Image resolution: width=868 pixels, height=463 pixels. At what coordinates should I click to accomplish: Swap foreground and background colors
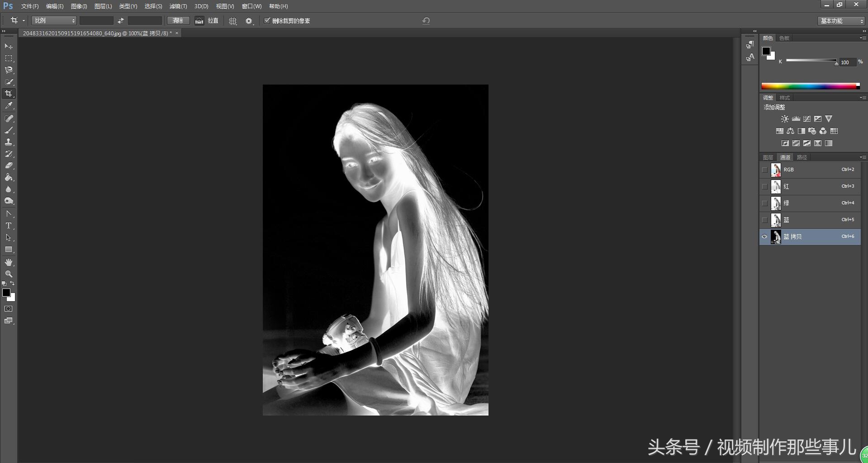point(12,283)
